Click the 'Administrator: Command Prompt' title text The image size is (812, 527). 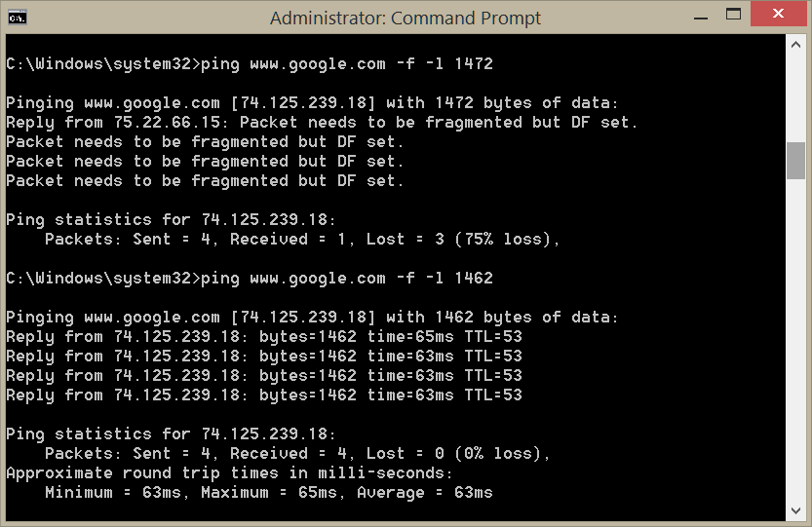tap(406, 18)
